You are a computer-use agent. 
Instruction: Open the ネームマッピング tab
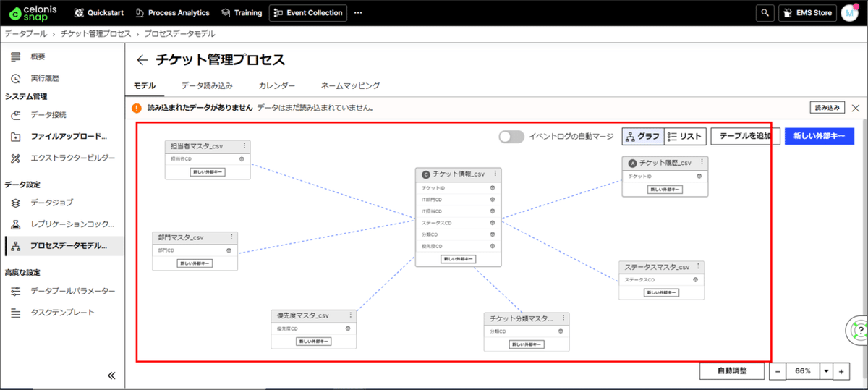(350, 85)
